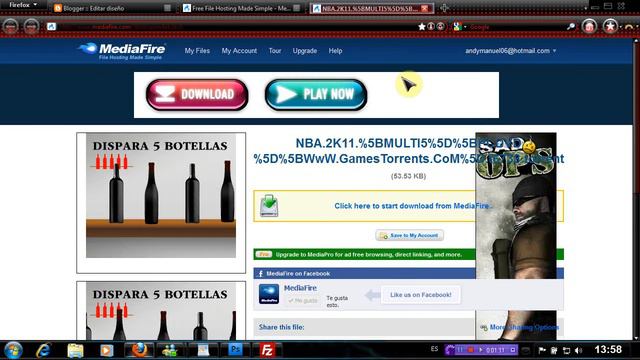This screenshot has height=360, width=640.
Task: Expand the andymanuel06@hotmail.com account dropdown
Action: click(510, 51)
